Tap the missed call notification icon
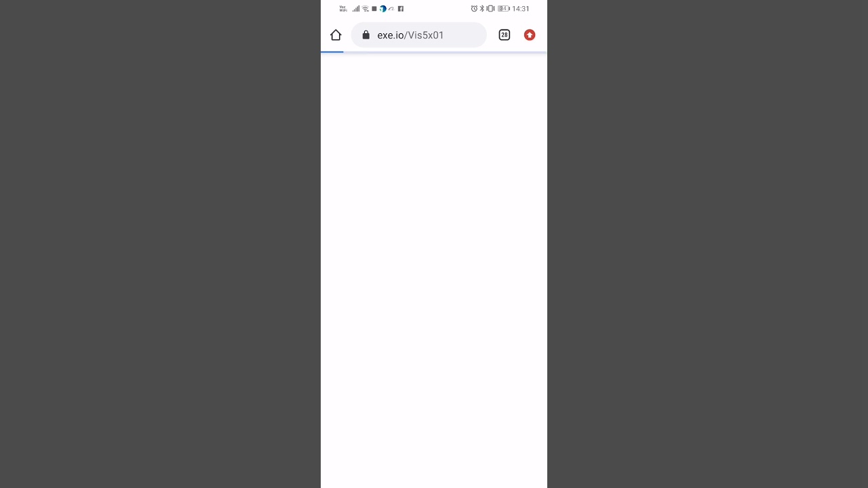The width and height of the screenshot is (868, 488). (391, 9)
